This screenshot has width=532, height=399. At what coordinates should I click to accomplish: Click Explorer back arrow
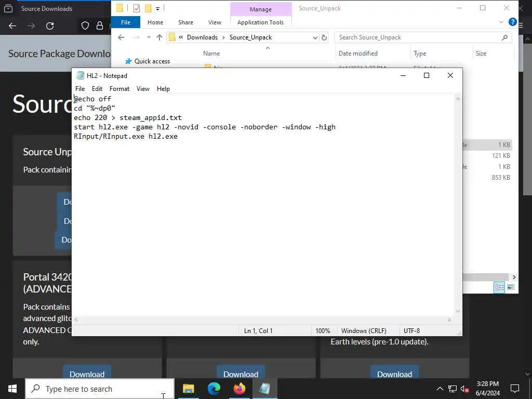tap(121, 37)
